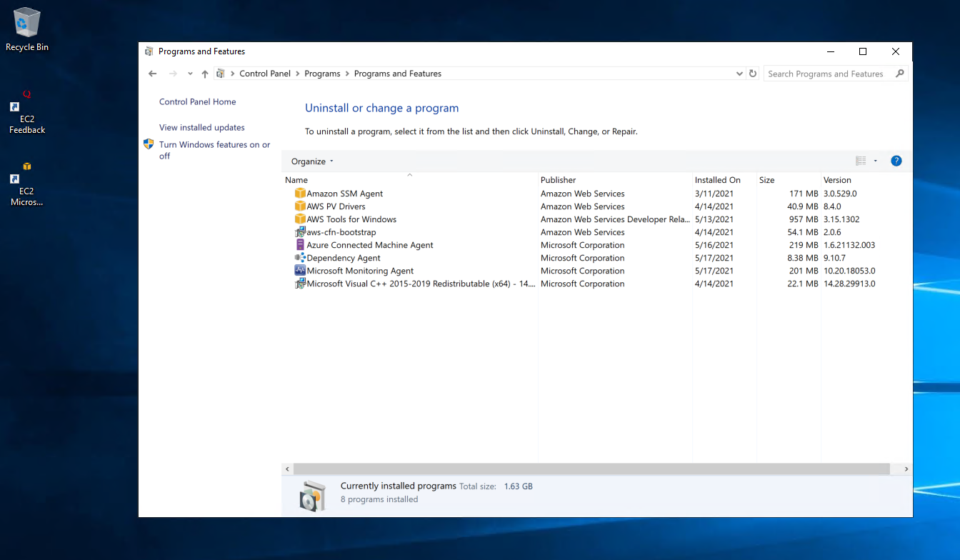
Task: Click the 5/13/2021 installed date cell
Action: coord(714,219)
